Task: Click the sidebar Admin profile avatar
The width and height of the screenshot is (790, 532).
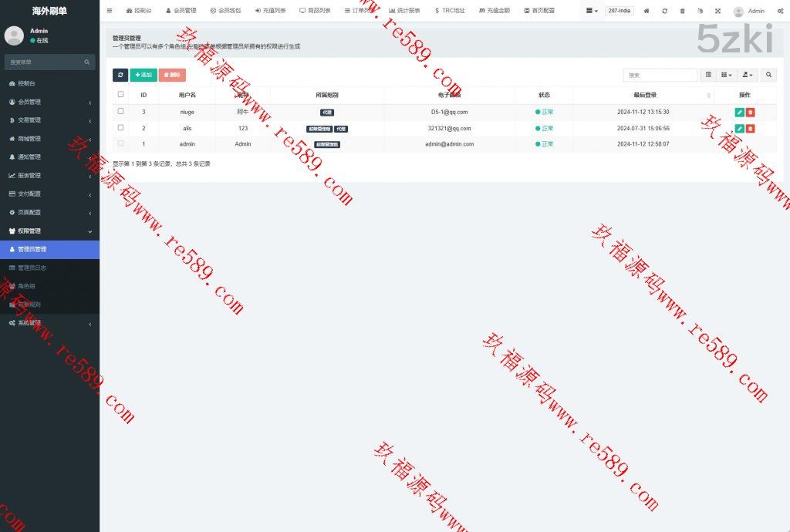Action: click(14, 35)
